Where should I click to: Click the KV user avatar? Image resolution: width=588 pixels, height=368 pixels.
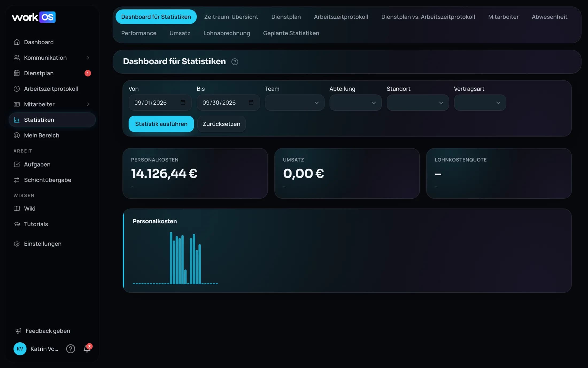[x=20, y=349]
